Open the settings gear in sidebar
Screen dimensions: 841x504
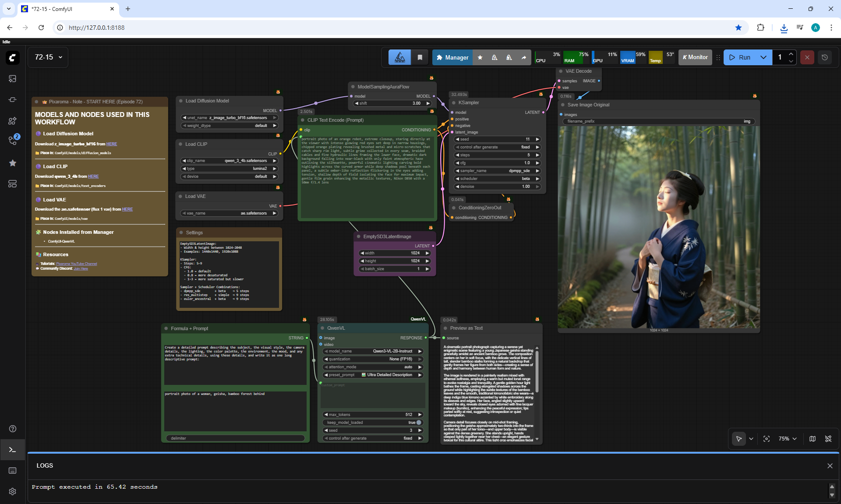click(12, 491)
